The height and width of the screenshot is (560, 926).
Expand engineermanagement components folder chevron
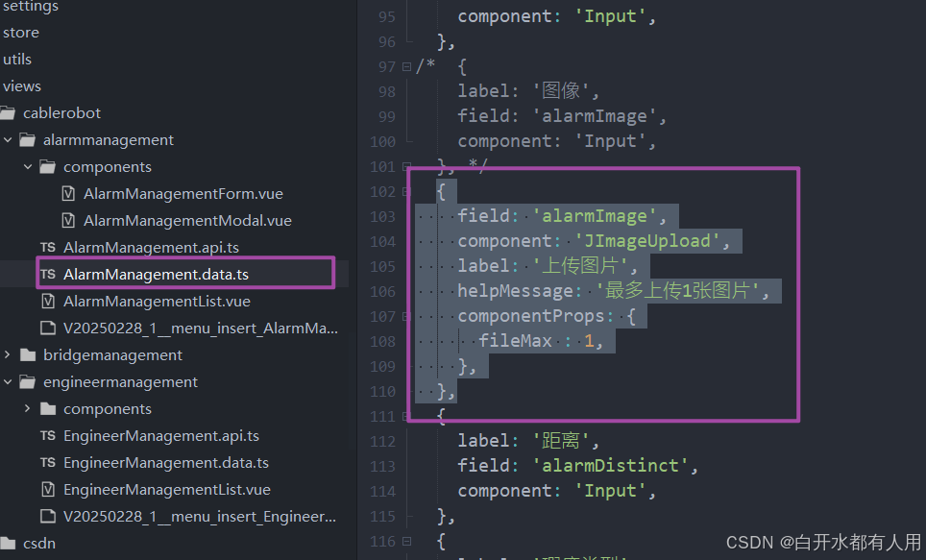(x=27, y=408)
